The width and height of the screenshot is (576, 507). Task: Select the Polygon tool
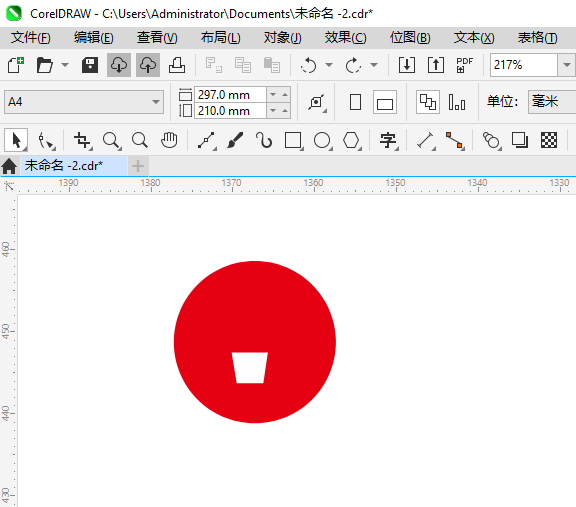click(352, 140)
